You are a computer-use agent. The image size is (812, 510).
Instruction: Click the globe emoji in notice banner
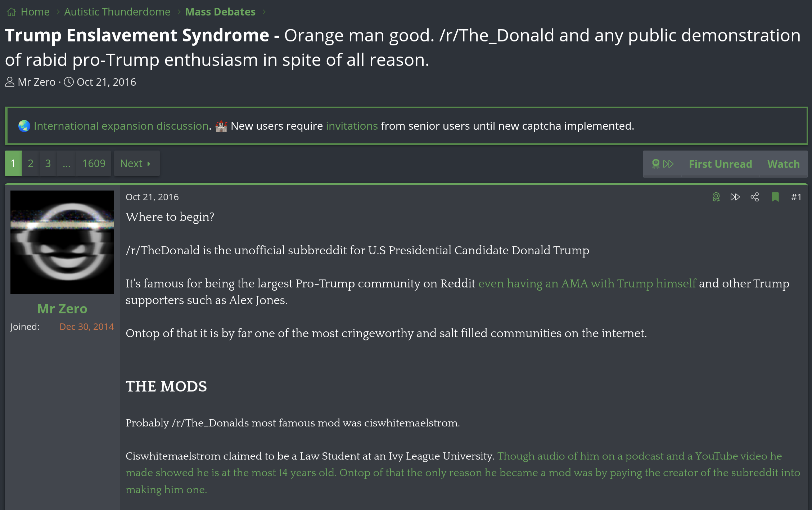[24, 126]
